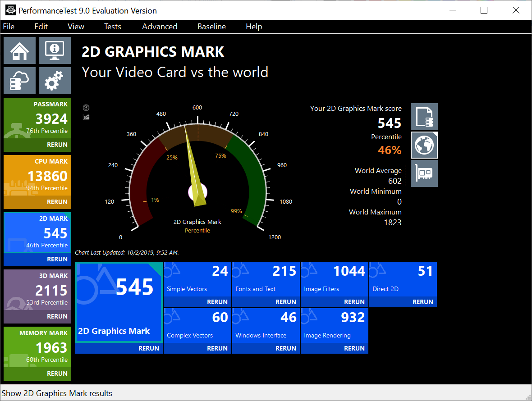Viewport: 532px width, 401px height.
Task: Click the 2D GRAPHICS MARK heading
Action: (x=153, y=52)
